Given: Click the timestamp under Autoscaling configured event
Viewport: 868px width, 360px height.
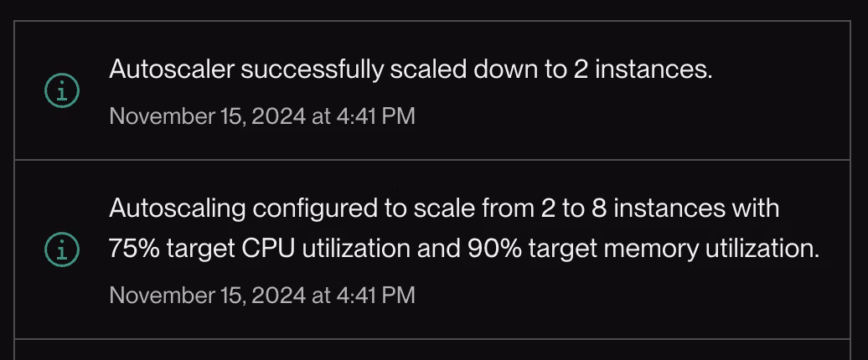Looking at the screenshot, I should click(x=261, y=295).
